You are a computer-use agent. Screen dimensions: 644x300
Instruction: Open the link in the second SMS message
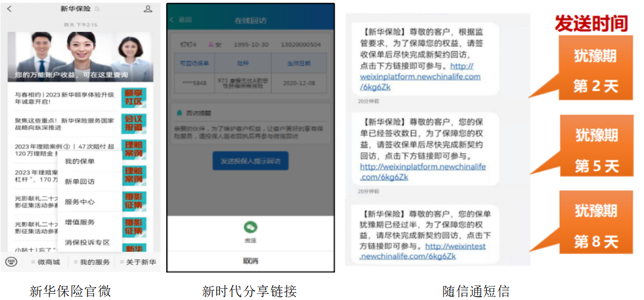click(423, 172)
